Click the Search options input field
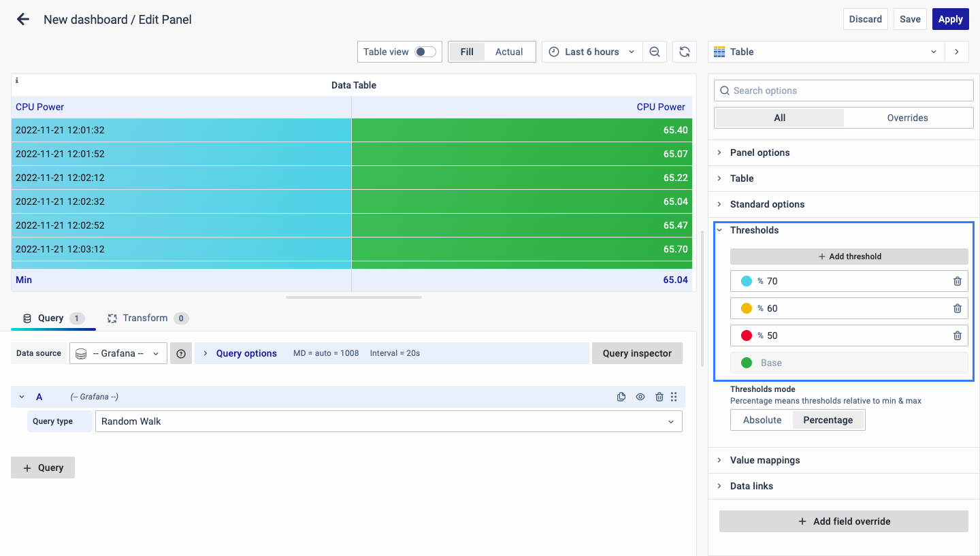 tap(844, 91)
